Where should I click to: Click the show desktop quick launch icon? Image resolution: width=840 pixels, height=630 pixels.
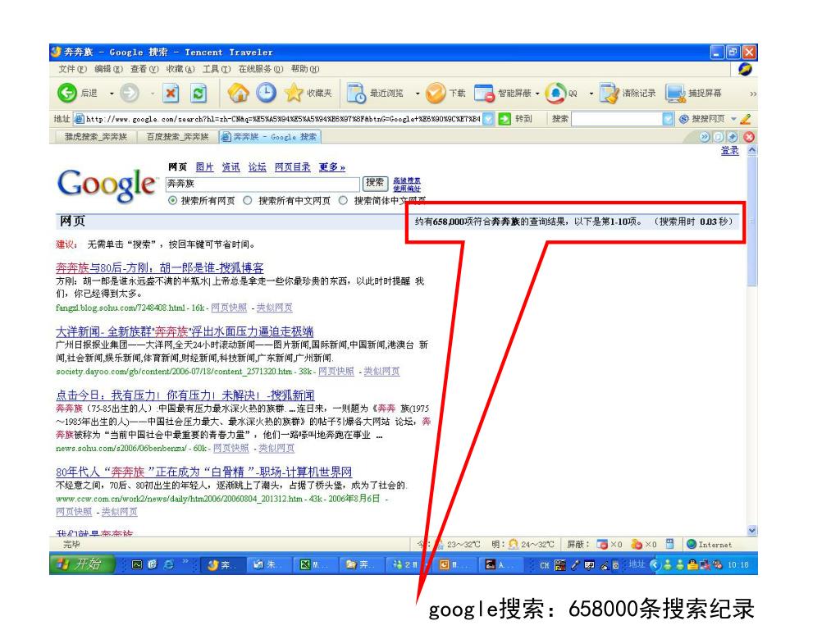coord(137,564)
